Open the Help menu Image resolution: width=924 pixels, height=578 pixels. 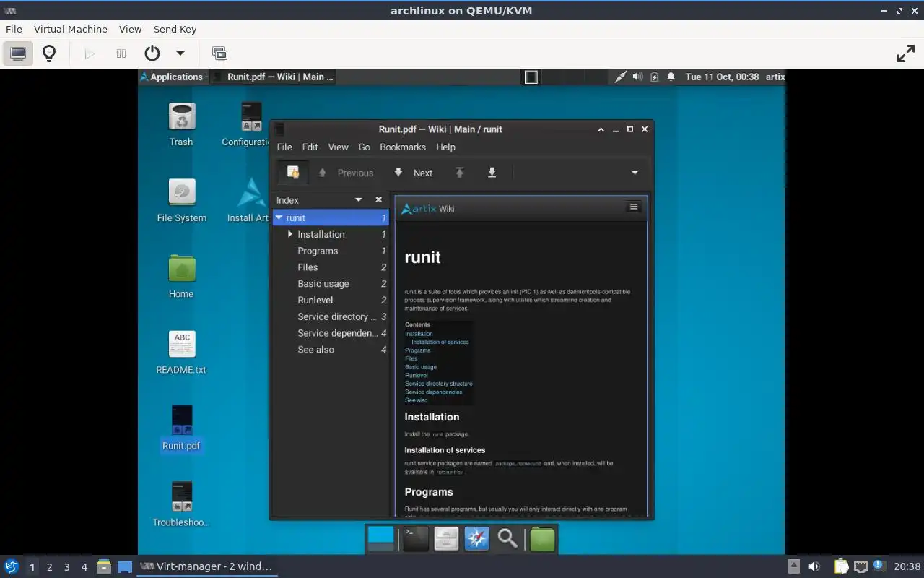(x=445, y=147)
